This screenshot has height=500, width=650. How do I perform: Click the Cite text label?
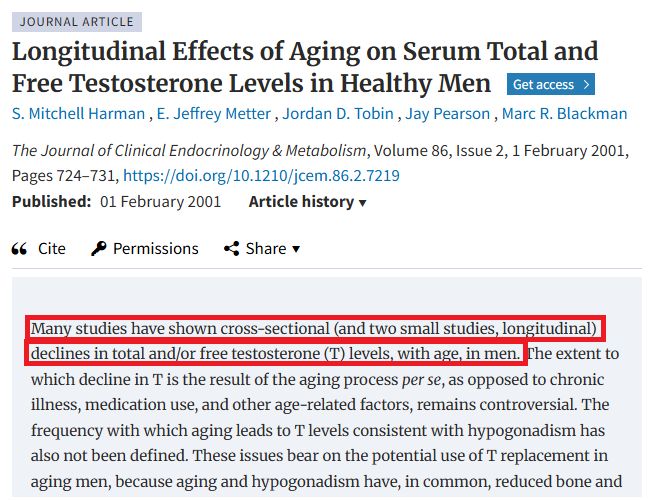pos(52,249)
